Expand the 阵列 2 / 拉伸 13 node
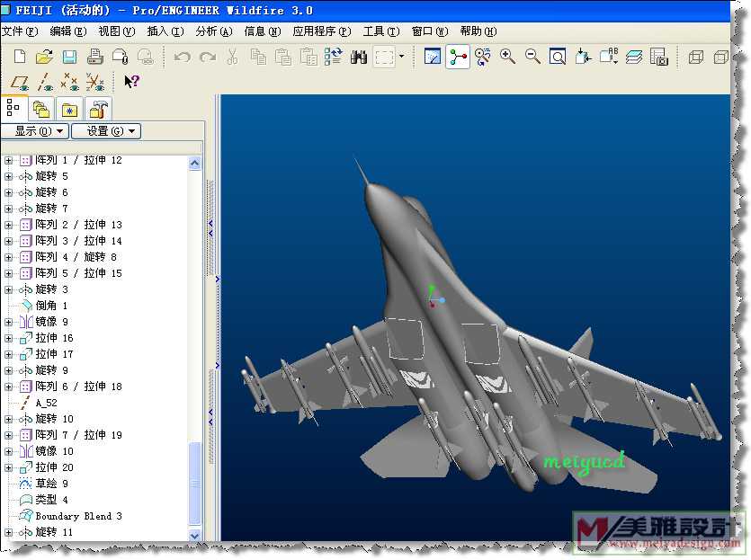The image size is (751, 560). tap(9, 225)
